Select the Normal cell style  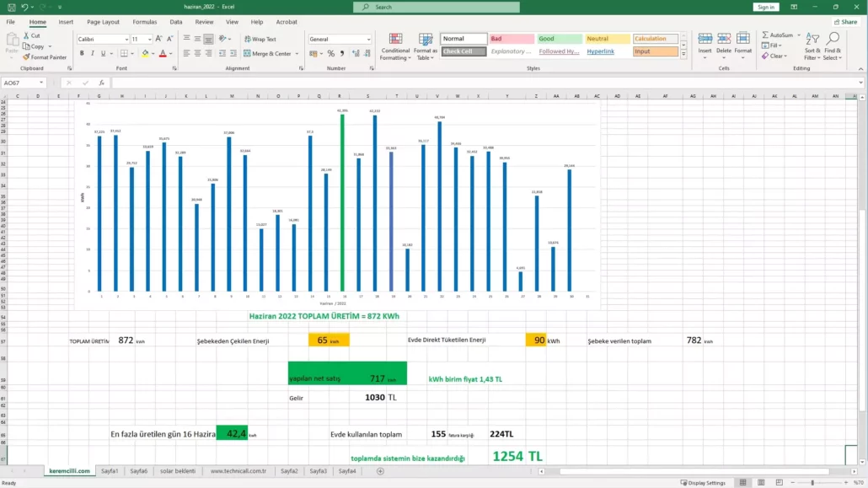(x=463, y=39)
